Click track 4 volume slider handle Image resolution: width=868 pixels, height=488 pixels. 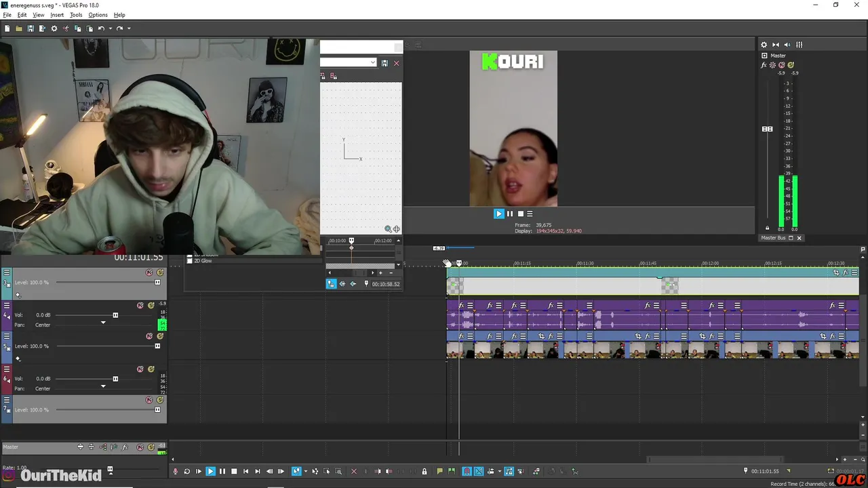pos(115,315)
